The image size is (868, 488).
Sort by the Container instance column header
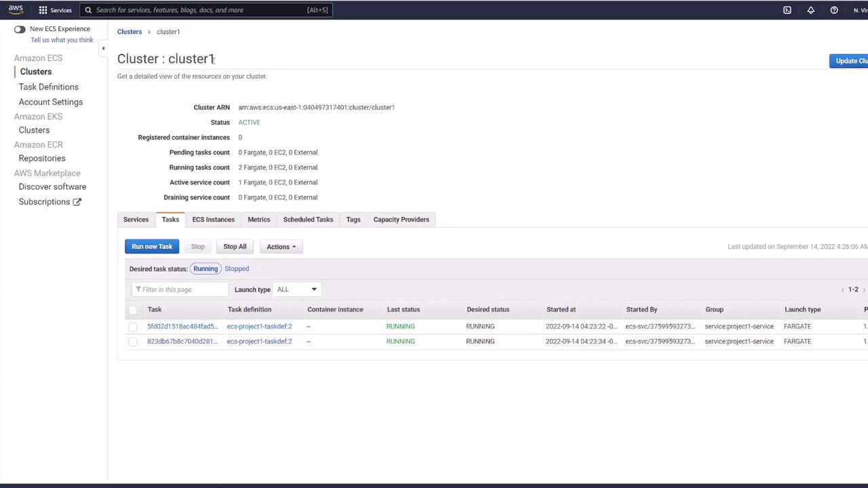click(335, 310)
